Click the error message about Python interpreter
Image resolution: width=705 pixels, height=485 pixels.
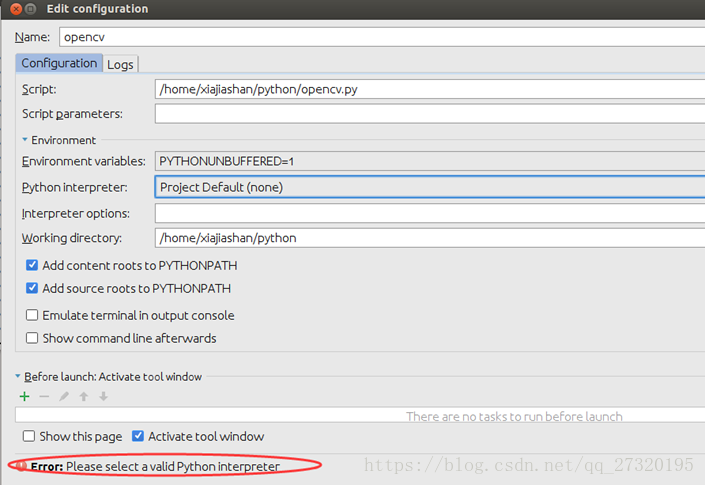155,467
